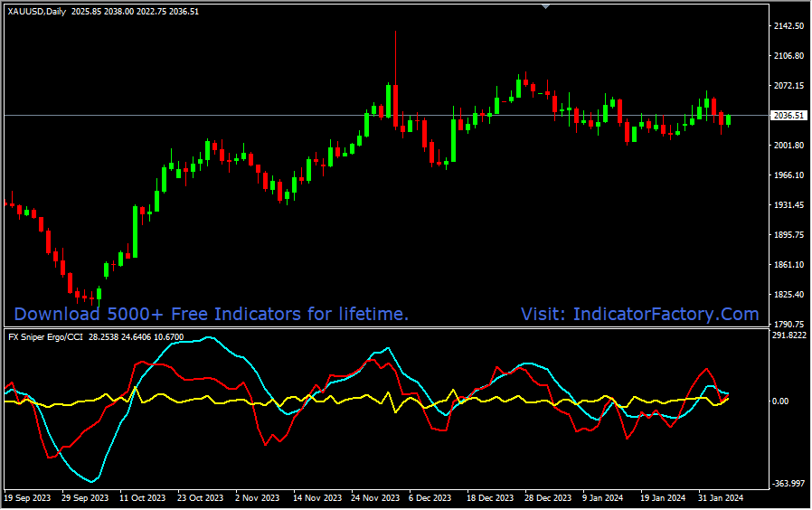Click the 2106.80 price scale label
The height and width of the screenshot is (510, 812).
tap(788, 56)
